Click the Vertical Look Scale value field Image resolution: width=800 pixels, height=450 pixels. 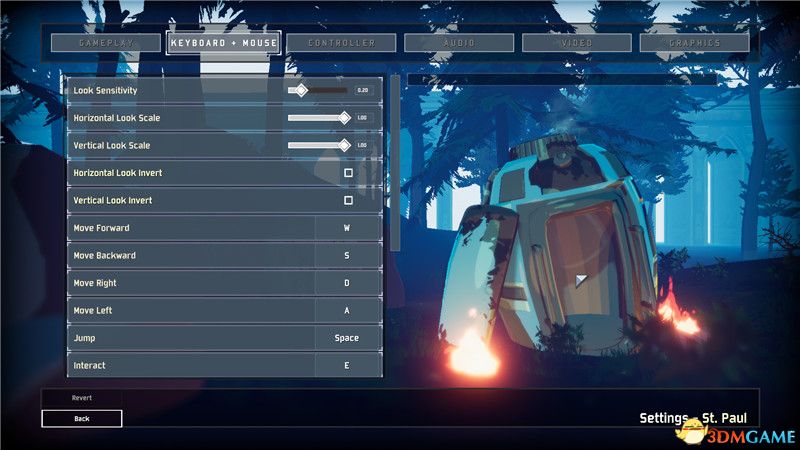[x=363, y=145]
